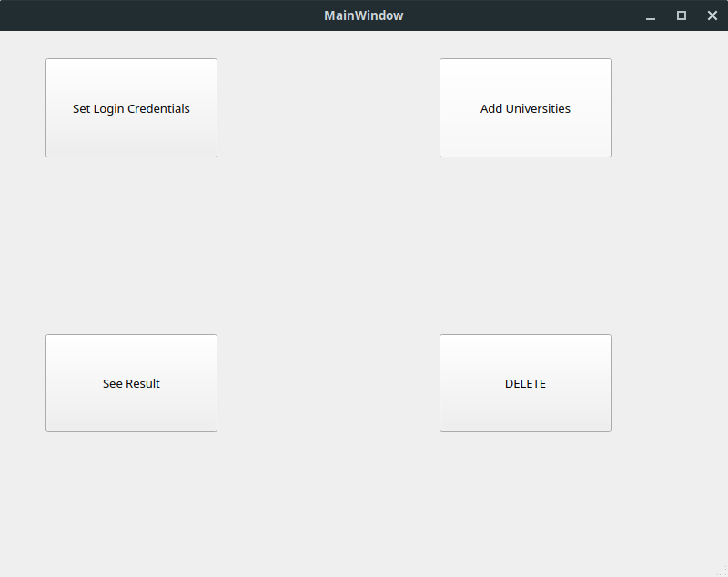Click the "Add Universities" label text
The image size is (728, 577).
tap(525, 108)
